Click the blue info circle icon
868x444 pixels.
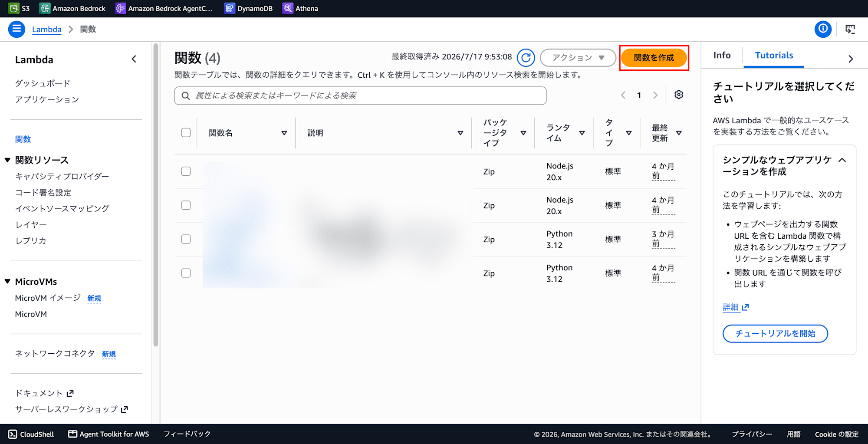[x=822, y=29]
